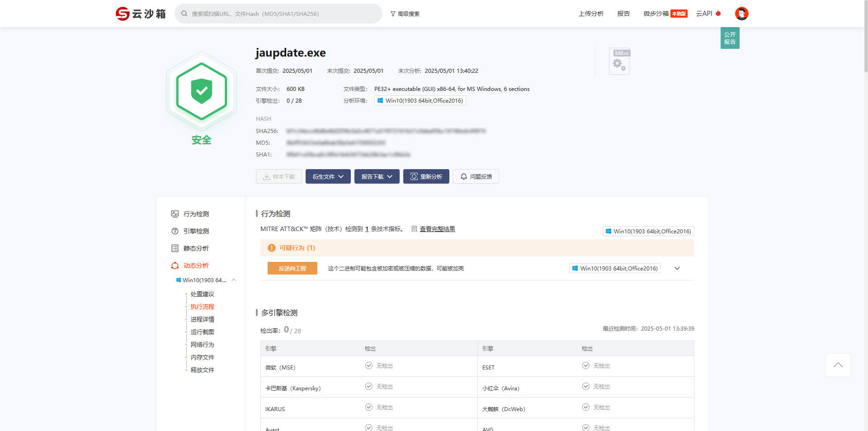Click the Win10 tag in 反逆向工程 row
This screenshot has height=431, width=868.
click(x=615, y=268)
